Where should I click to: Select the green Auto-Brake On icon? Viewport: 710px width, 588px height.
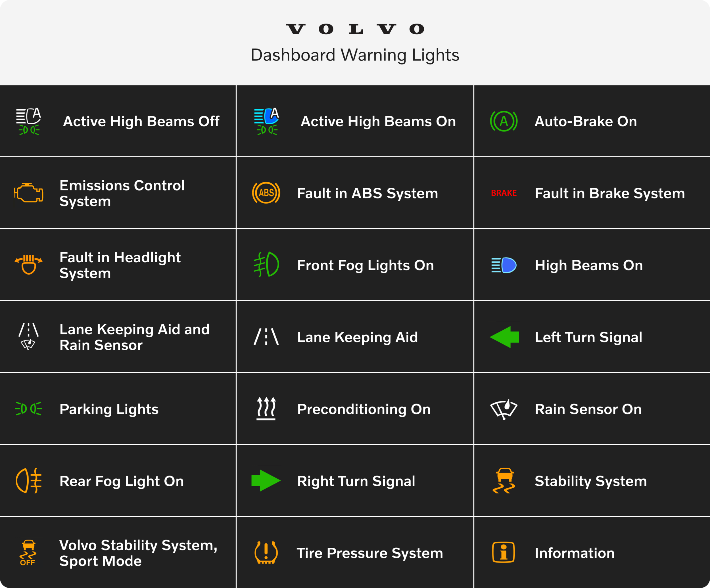click(504, 121)
